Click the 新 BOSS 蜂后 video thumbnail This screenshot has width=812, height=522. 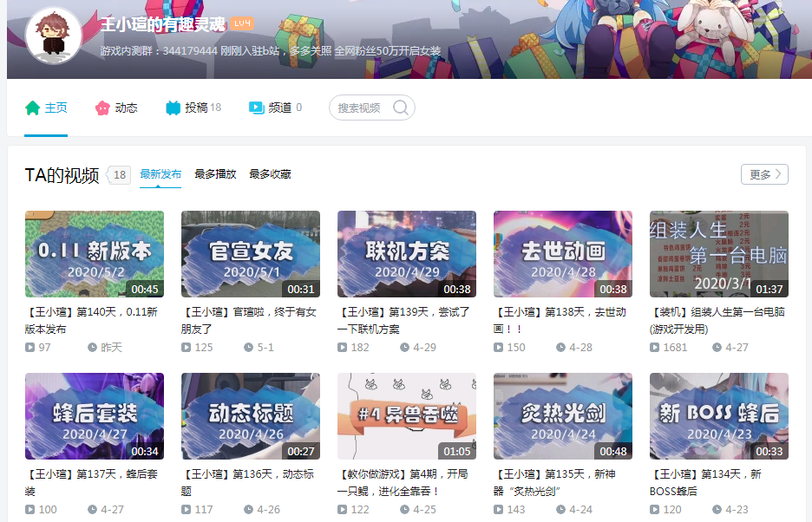pos(718,417)
